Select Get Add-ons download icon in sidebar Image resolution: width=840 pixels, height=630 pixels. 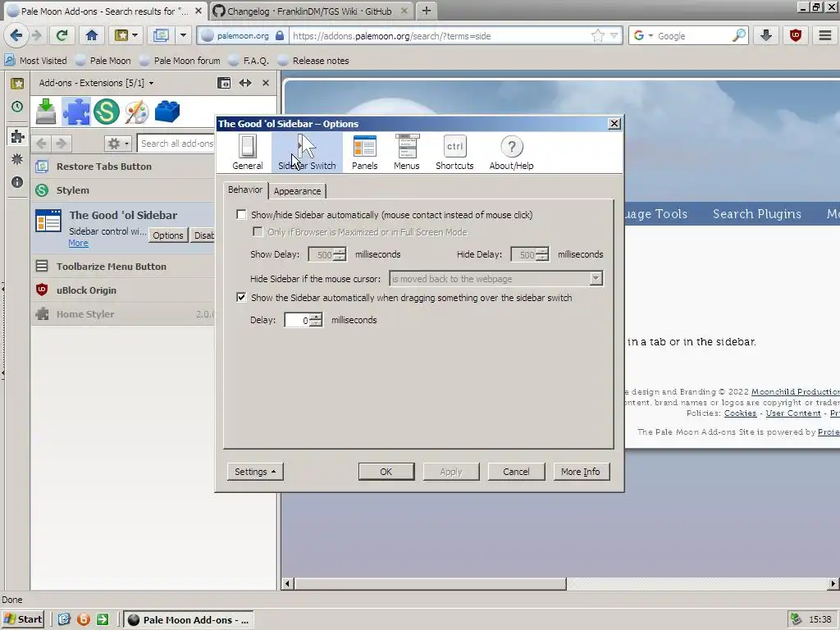[x=46, y=112]
